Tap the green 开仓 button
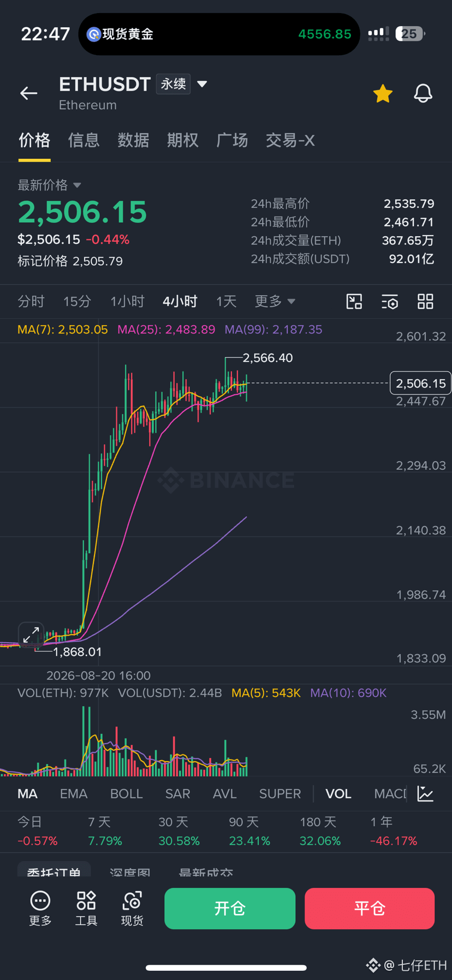The width and height of the screenshot is (452, 980). pyautogui.click(x=230, y=909)
